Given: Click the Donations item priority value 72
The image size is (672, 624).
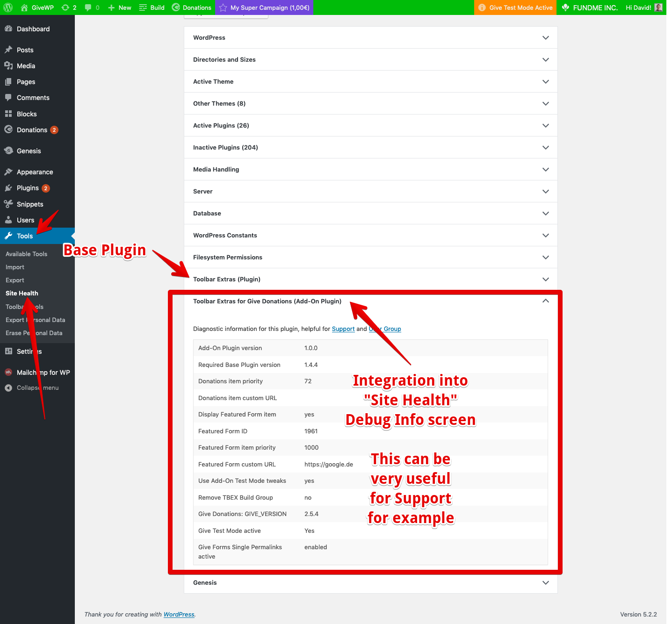Looking at the screenshot, I should [x=308, y=381].
